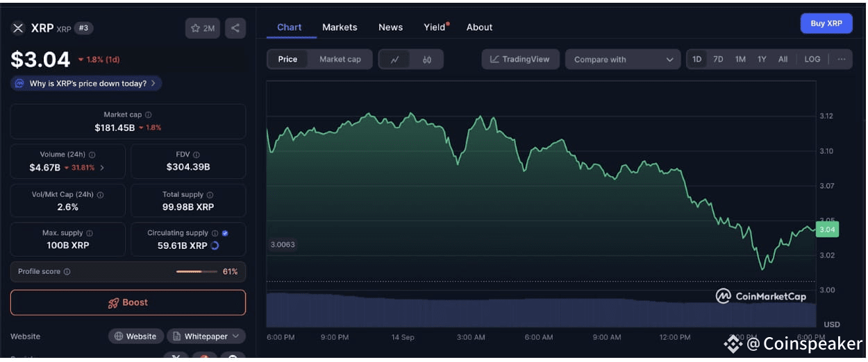Toggle chart to Market cap view
Screen dimensions: 868x362
[x=340, y=60]
